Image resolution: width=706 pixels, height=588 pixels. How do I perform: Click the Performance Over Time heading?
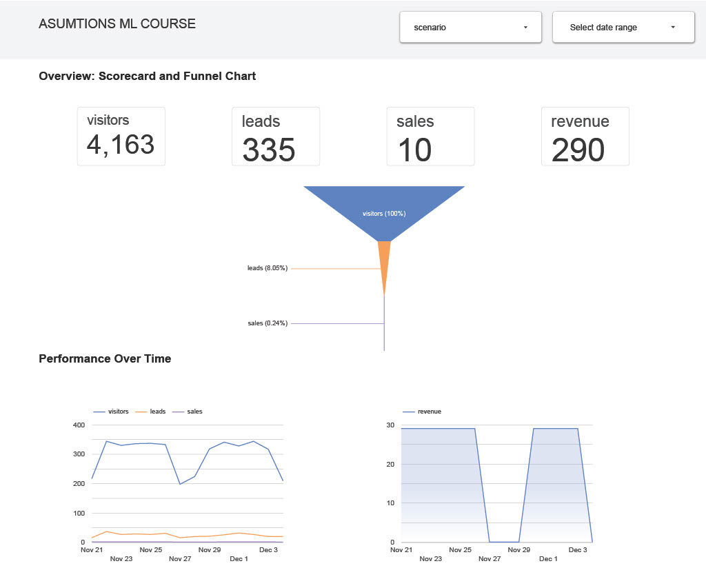pyautogui.click(x=105, y=358)
